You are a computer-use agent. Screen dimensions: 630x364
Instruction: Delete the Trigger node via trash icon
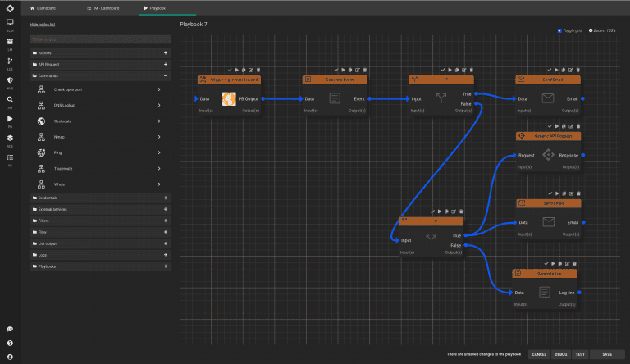coord(258,70)
